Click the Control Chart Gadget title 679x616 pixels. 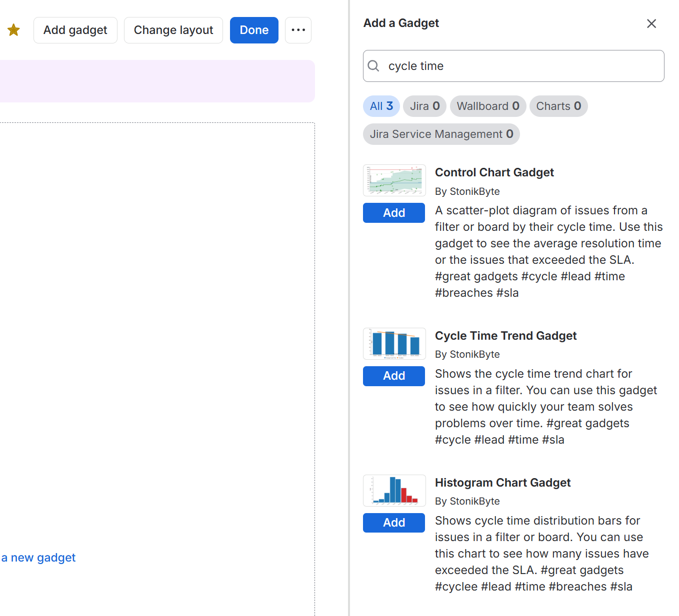494,172
